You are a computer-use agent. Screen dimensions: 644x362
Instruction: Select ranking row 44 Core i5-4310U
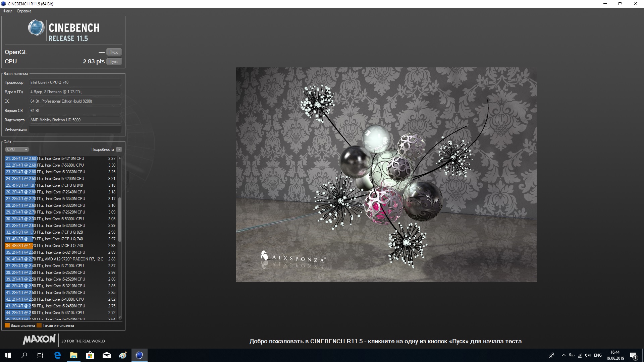click(x=61, y=313)
